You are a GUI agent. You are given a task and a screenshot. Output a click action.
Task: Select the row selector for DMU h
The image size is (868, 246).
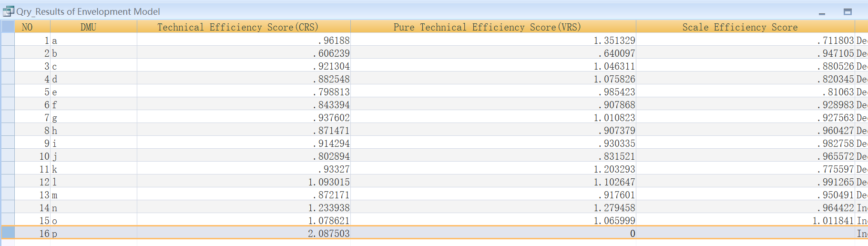pos(8,130)
